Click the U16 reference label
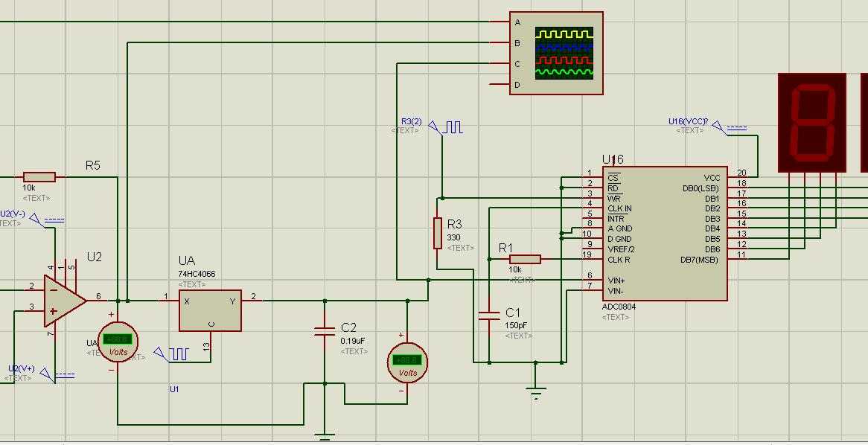This screenshot has width=868, height=445. (x=613, y=159)
